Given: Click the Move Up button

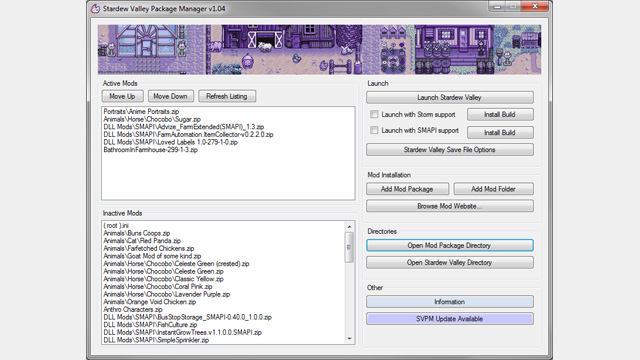Looking at the screenshot, I should 122,96.
